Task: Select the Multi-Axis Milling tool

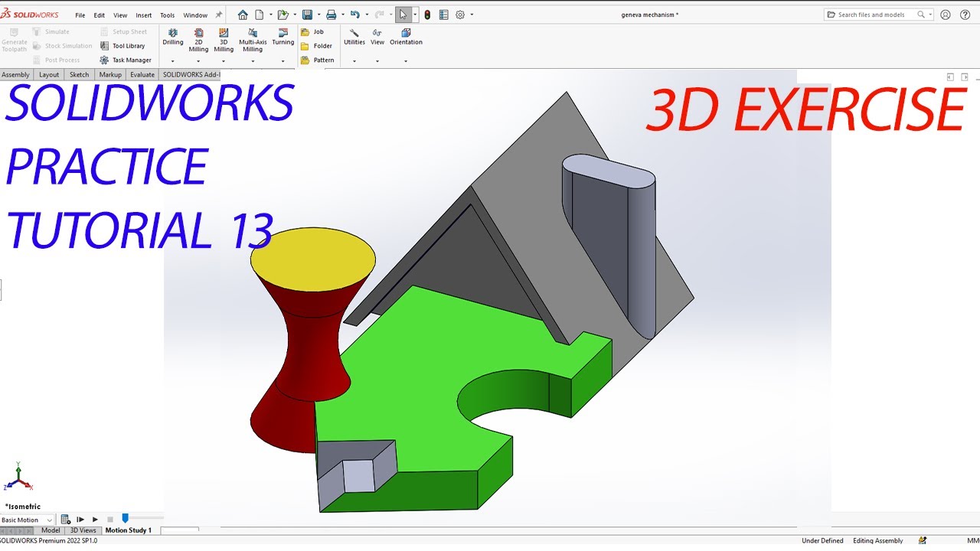Action: 253,40
